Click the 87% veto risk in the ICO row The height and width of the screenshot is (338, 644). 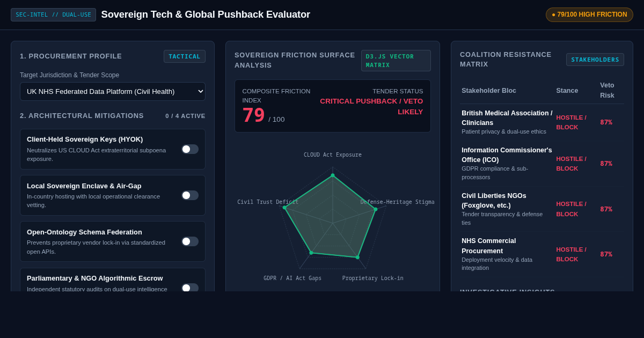click(606, 164)
